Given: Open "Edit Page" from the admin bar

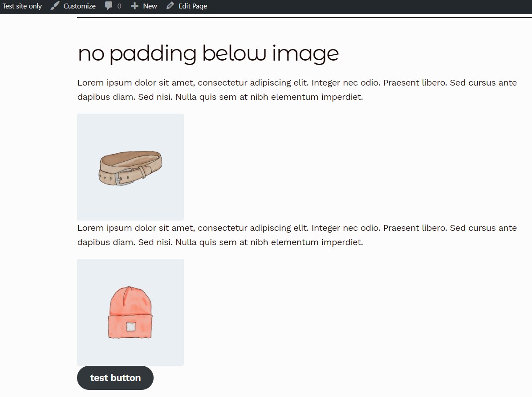Looking at the screenshot, I should (187, 6).
